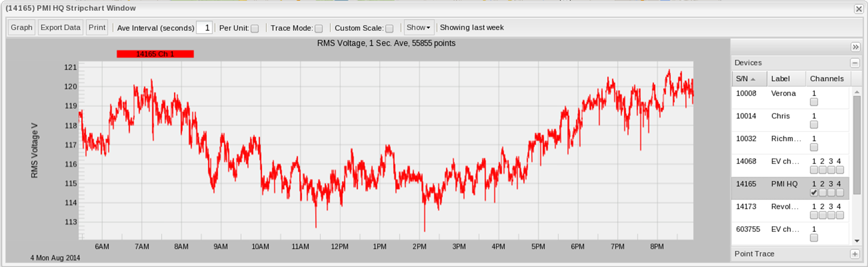This screenshot has width=868, height=267.
Task: Open the Show dropdown menu
Action: 419,27
